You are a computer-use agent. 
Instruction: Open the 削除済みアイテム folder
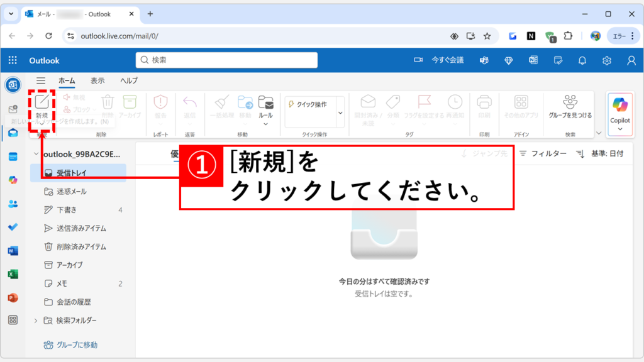tap(78, 246)
